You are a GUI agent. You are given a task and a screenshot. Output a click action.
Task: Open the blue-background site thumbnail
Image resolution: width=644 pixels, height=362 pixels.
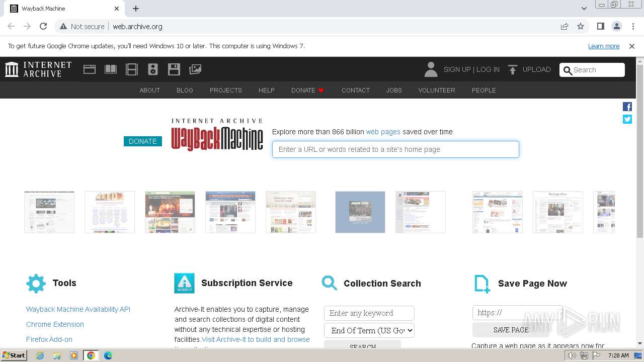(360, 212)
